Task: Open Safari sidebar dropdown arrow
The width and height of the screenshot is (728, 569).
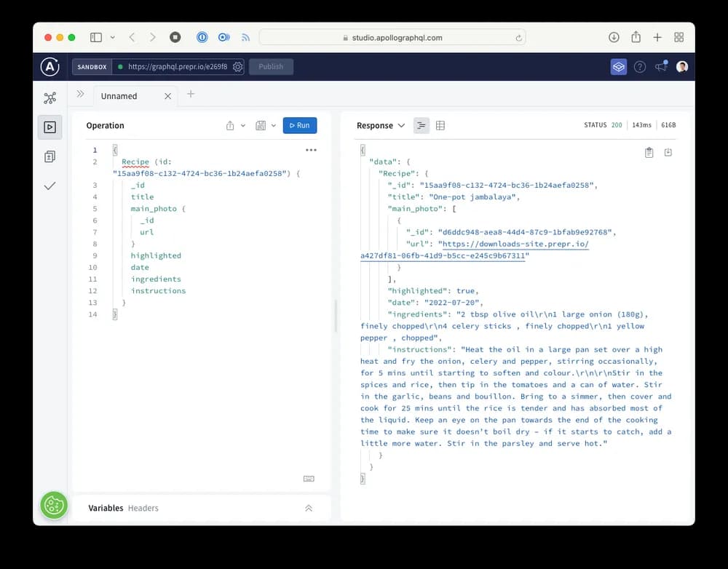Action: (112, 38)
